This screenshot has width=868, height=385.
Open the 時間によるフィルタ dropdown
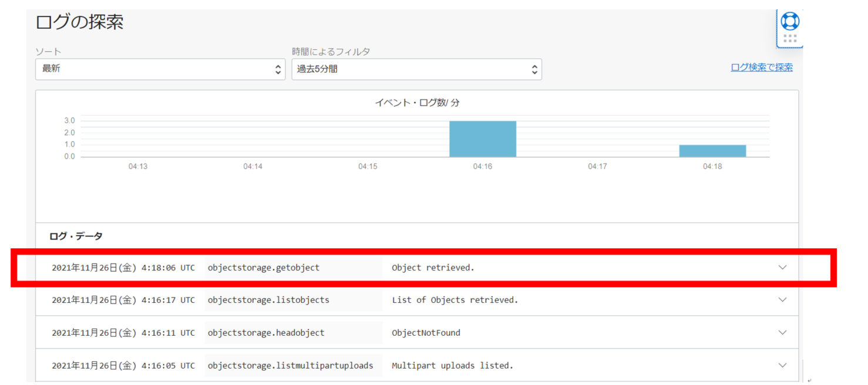pos(416,69)
